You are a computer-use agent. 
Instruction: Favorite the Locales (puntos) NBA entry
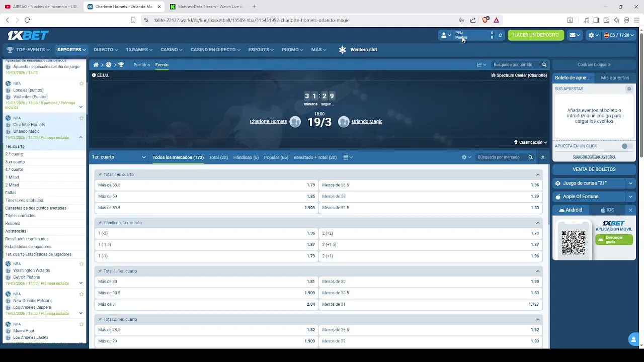[x=82, y=83]
